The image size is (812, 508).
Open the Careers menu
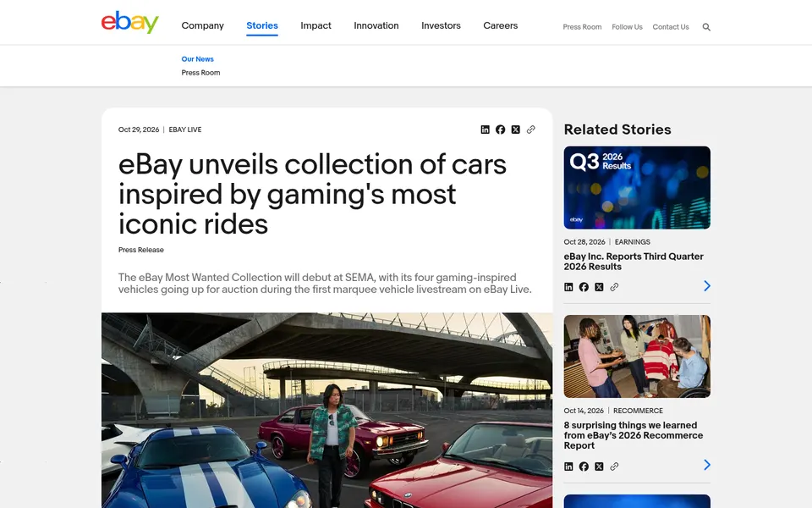[500, 25]
